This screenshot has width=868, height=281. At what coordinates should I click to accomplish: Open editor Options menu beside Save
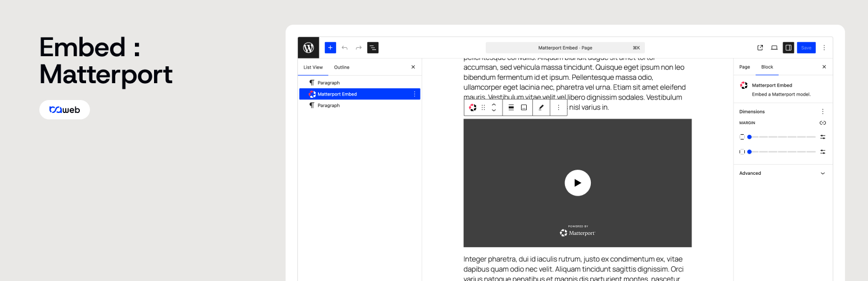point(824,48)
